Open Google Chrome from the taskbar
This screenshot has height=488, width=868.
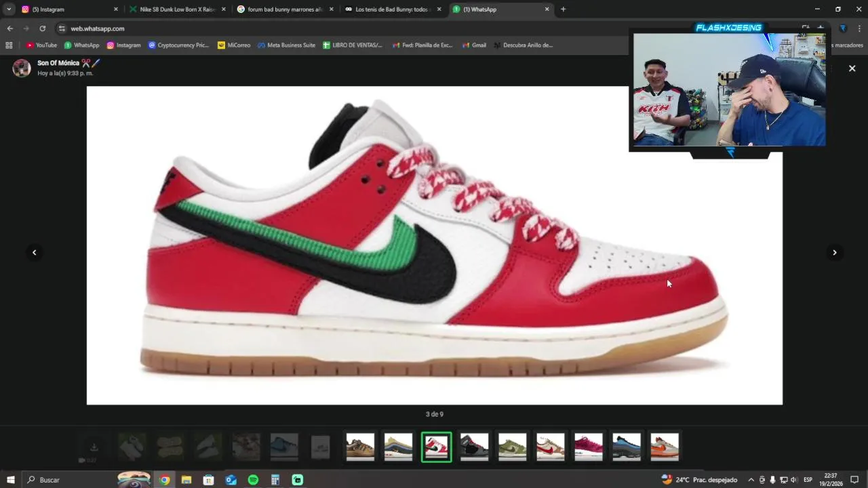[164, 480]
